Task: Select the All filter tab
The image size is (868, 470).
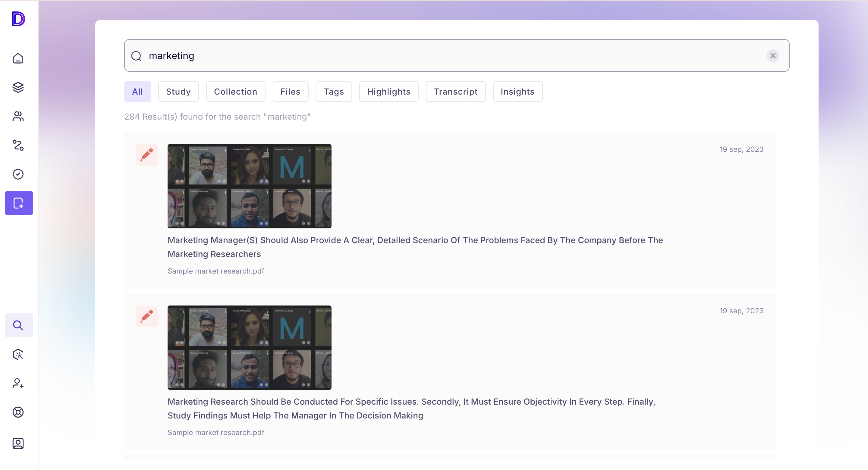Action: pos(137,91)
